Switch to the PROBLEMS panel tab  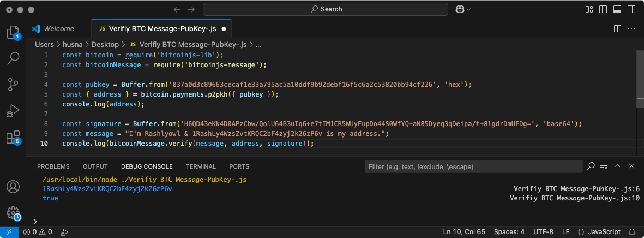point(53,166)
